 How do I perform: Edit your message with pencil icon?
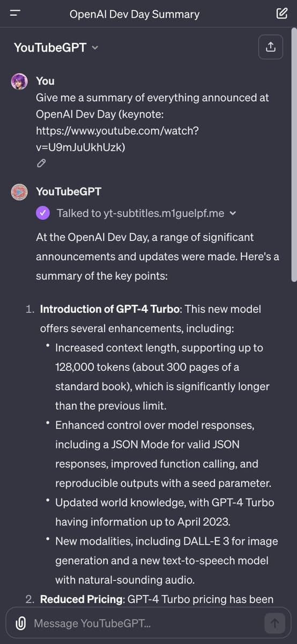tap(41, 164)
